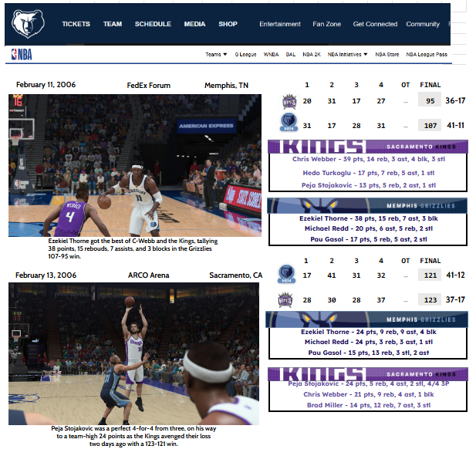Open the NBA 2K link
This screenshot has width=476, height=456.
tap(312, 54)
